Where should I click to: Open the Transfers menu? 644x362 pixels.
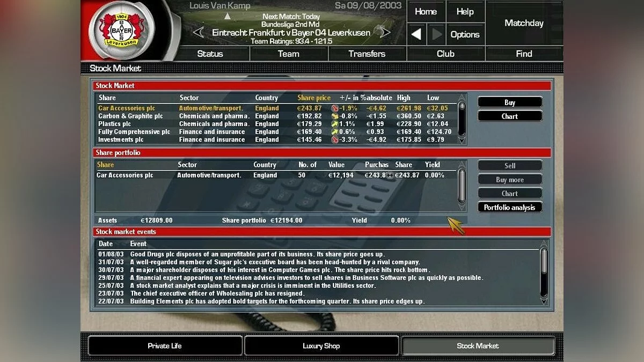click(x=367, y=54)
